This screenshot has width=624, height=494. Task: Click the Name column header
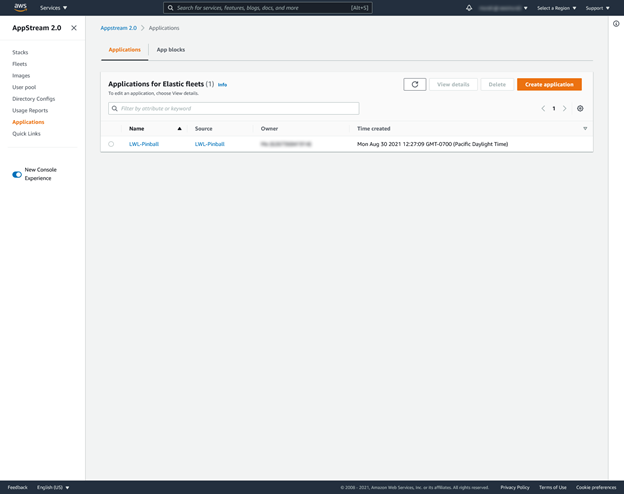point(136,129)
